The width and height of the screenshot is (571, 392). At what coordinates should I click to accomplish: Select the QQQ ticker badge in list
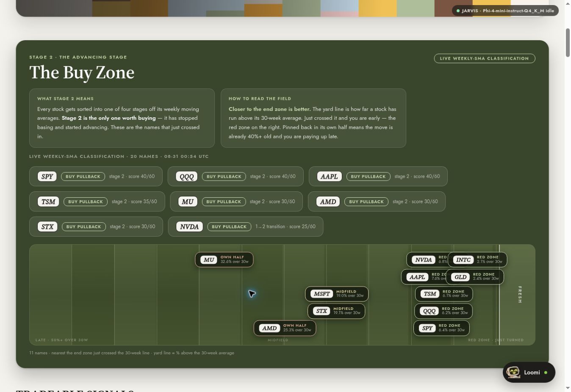click(x=187, y=177)
